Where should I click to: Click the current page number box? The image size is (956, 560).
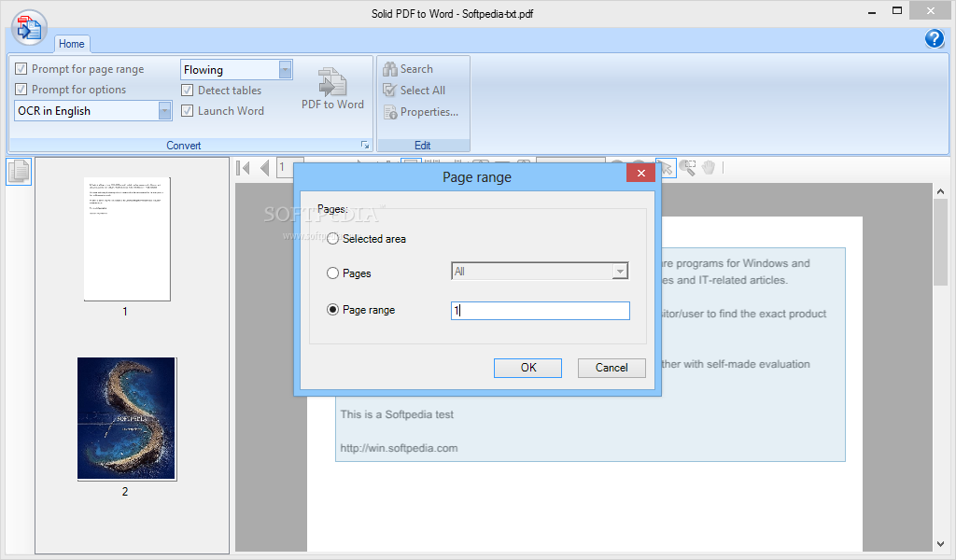pos(285,167)
